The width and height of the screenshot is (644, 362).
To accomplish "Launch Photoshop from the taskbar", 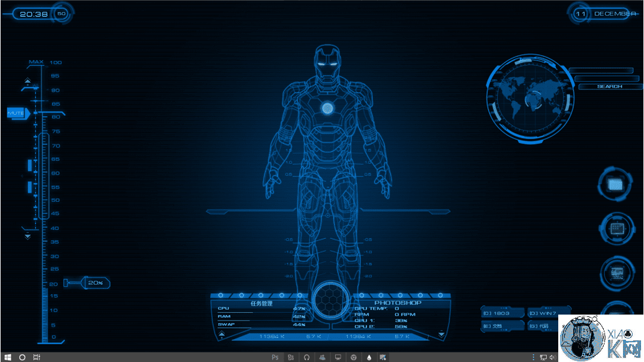I will [x=275, y=357].
